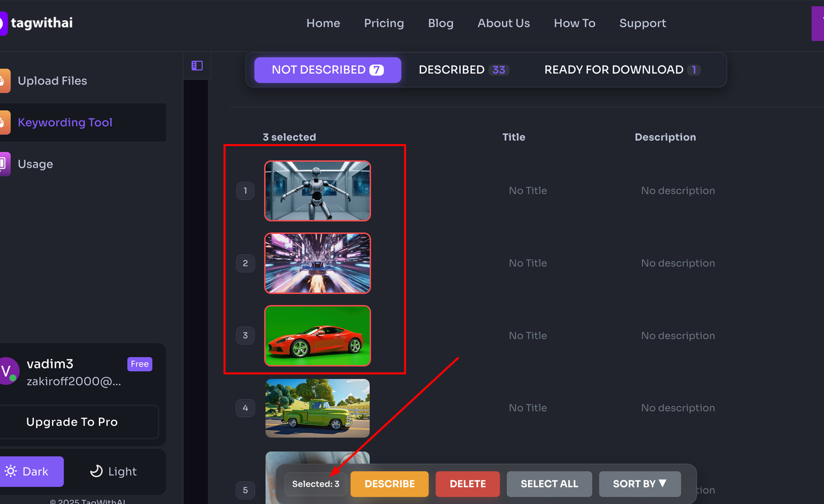
Task: Switch to Light theme
Action: click(x=113, y=471)
